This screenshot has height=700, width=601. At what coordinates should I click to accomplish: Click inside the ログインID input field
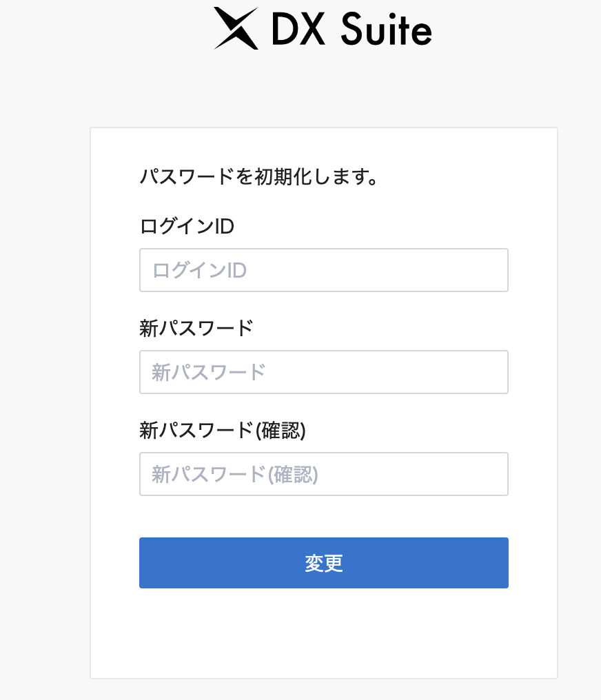[x=324, y=270]
